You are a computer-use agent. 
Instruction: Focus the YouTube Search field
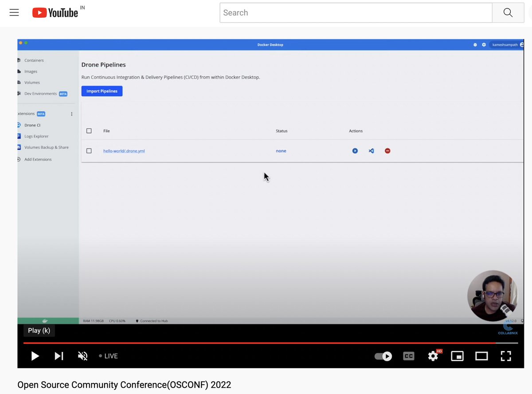356,13
